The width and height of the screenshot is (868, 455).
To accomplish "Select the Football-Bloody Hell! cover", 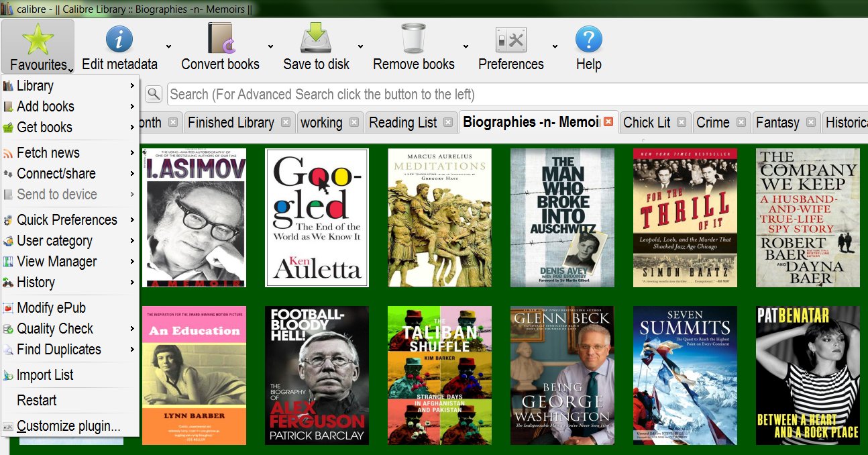I will click(317, 376).
